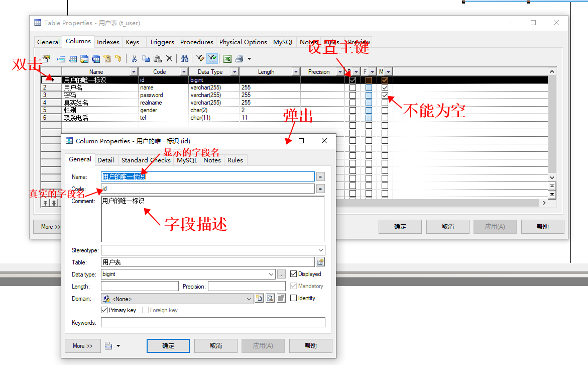
Task: Click the Export to Excel icon
Action: pyautogui.click(x=227, y=59)
